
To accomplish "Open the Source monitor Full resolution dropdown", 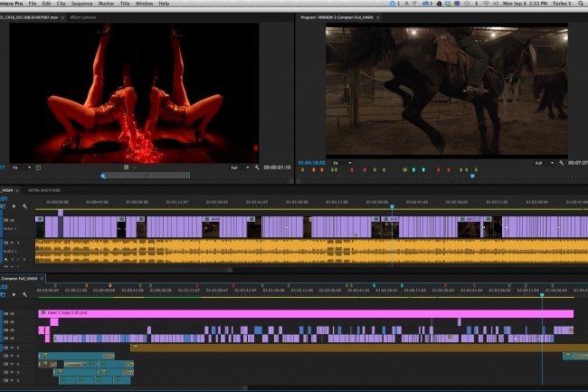I will 240,167.
